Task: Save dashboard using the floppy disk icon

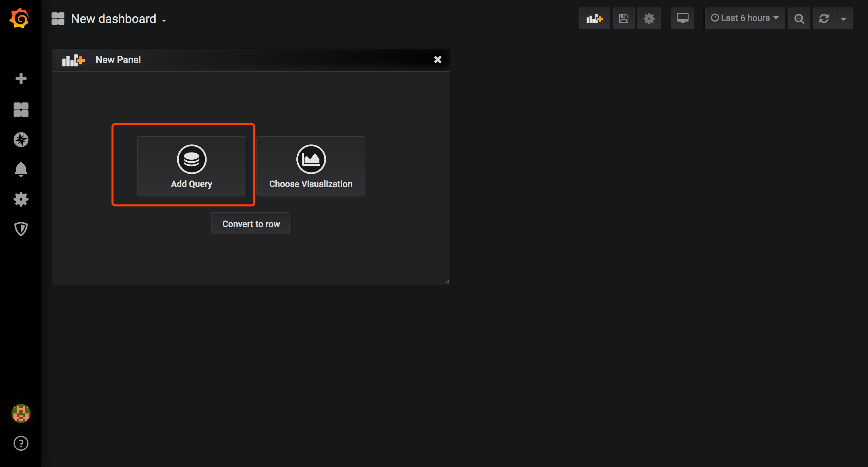Action: point(624,18)
